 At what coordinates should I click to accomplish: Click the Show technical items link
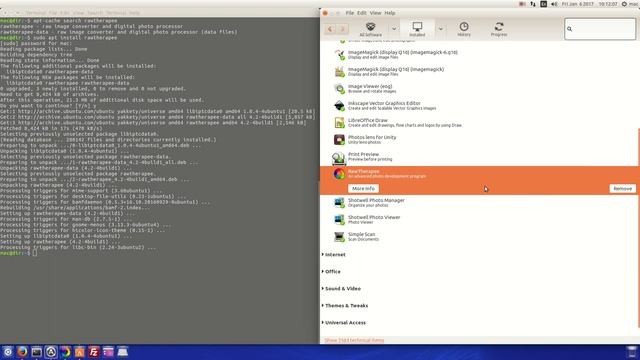tap(354, 340)
